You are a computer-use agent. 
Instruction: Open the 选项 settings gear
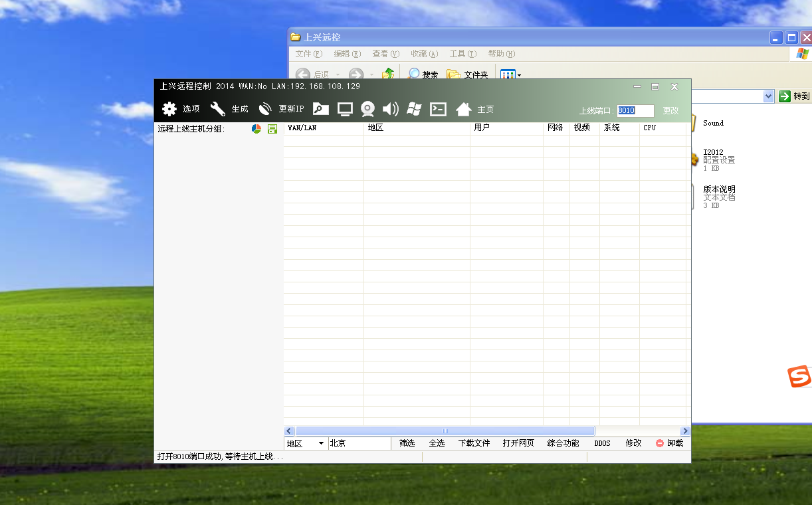tap(169, 109)
